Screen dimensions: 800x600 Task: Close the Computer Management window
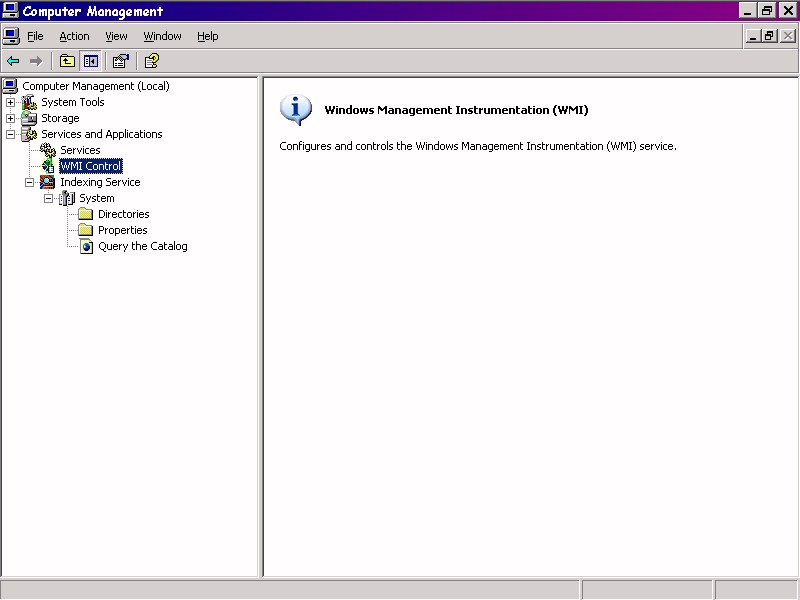pos(788,11)
